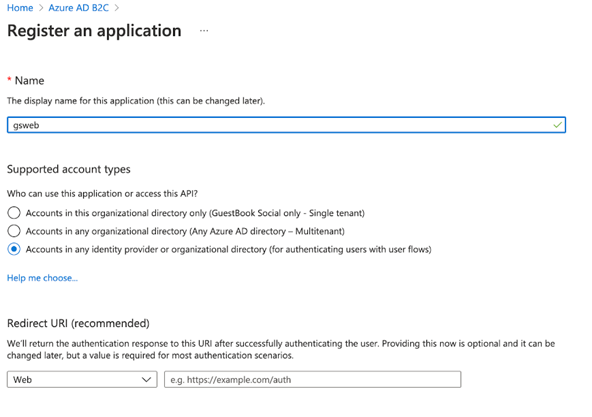Click the Register an application heading
592x417 pixels.
94,31
